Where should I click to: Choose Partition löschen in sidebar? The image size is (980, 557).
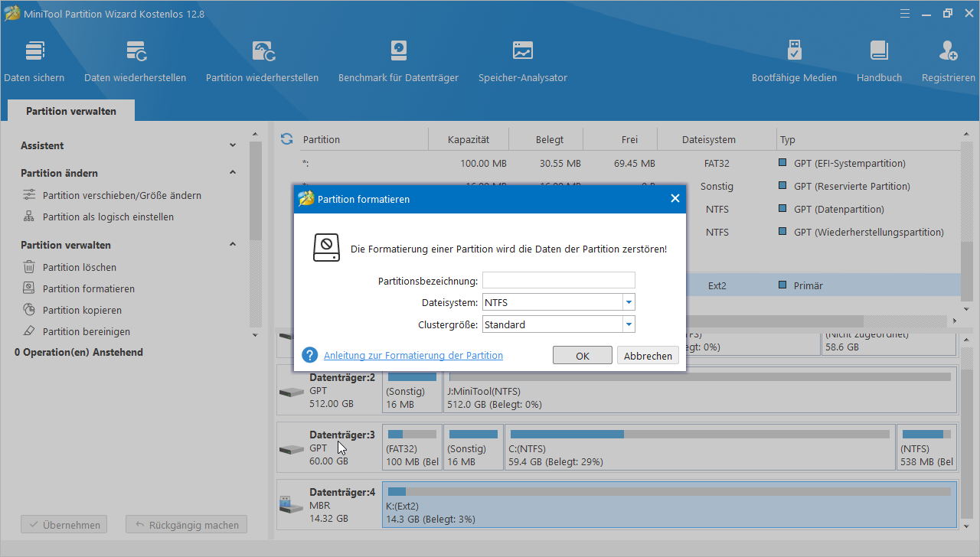(x=70, y=267)
